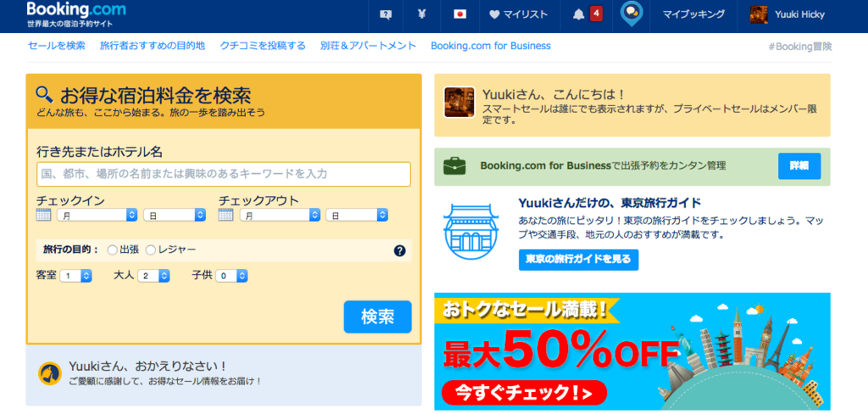The image size is (868, 414).
Task: Open the 大人 adults count dropdown
Action: (153, 276)
